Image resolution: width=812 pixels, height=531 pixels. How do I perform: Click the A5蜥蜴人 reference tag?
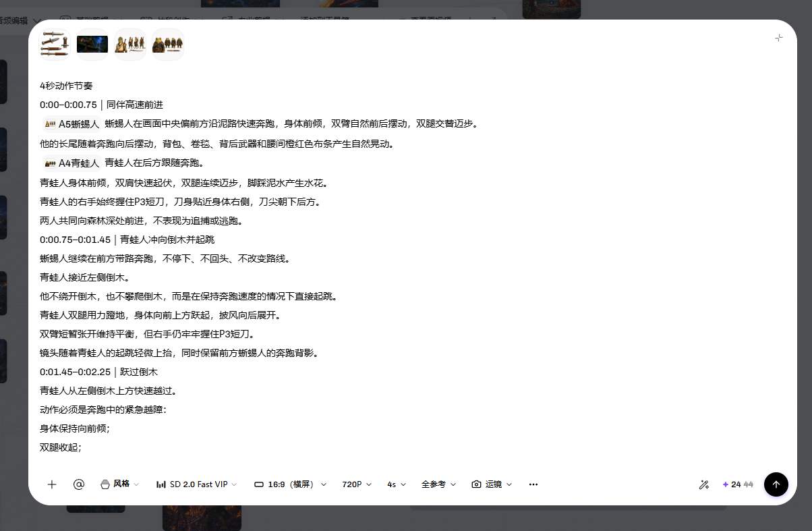71,124
